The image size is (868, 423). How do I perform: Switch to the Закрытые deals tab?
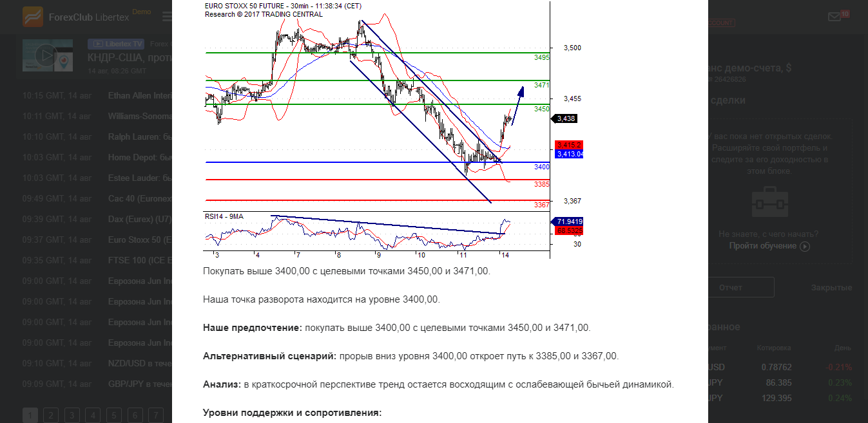pyautogui.click(x=831, y=288)
